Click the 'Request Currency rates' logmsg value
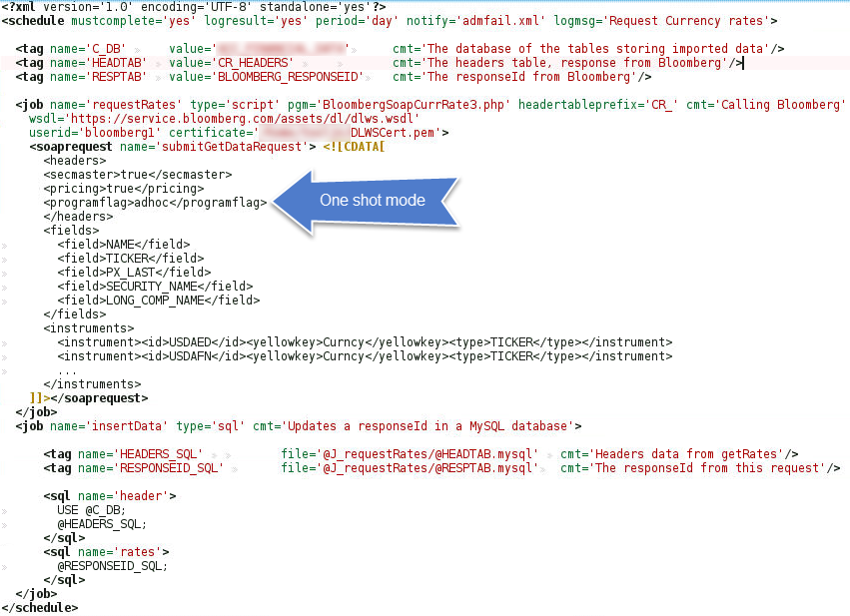This screenshot has width=850, height=616. click(x=688, y=21)
